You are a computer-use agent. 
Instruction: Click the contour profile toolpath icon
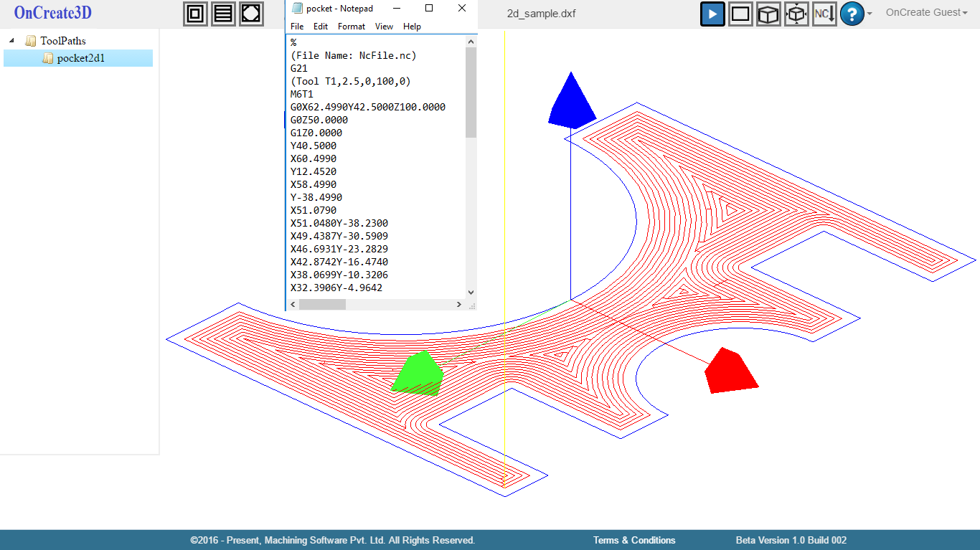pos(251,14)
